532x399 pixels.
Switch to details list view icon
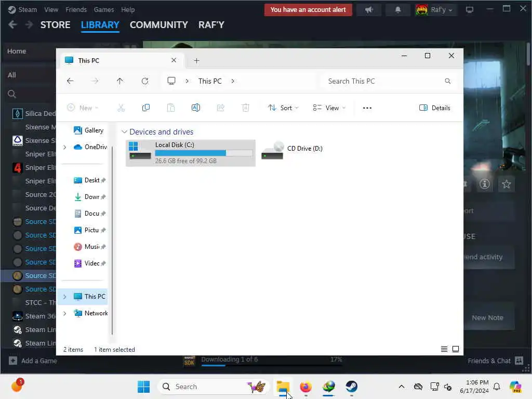tap(444, 349)
